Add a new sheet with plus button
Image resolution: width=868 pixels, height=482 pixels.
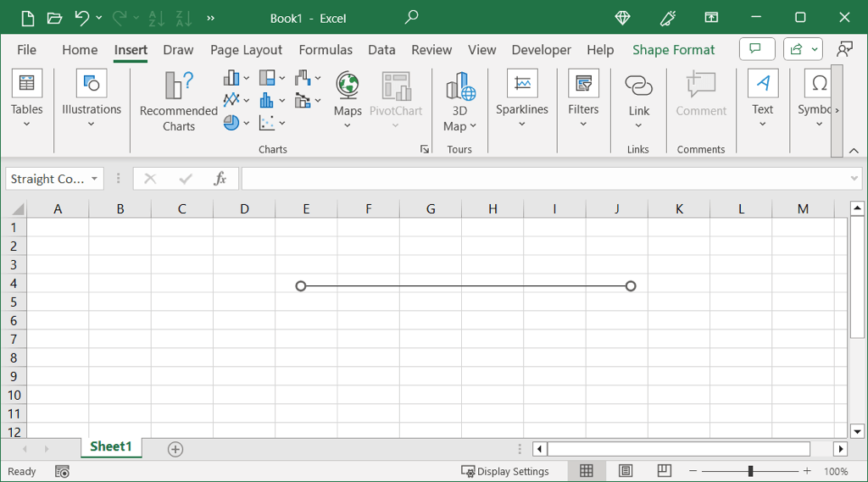pyautogui.click(x=175, y=449)
